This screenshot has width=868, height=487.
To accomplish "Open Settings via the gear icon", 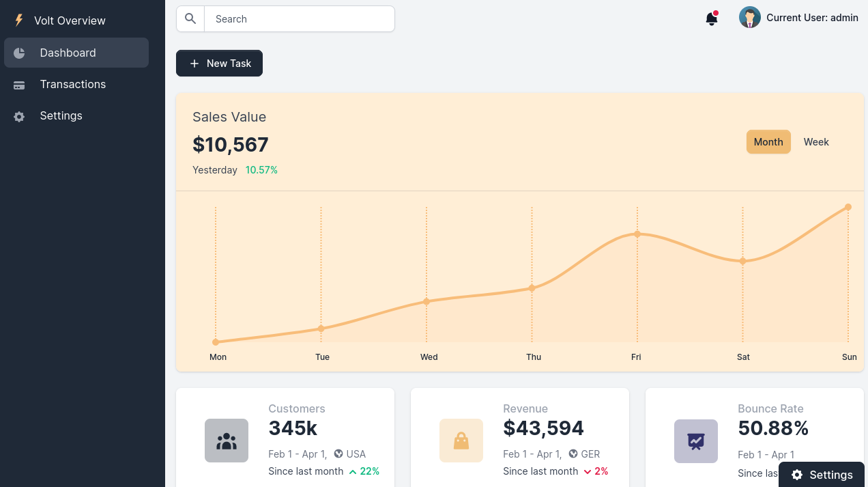I will (19, 116).
